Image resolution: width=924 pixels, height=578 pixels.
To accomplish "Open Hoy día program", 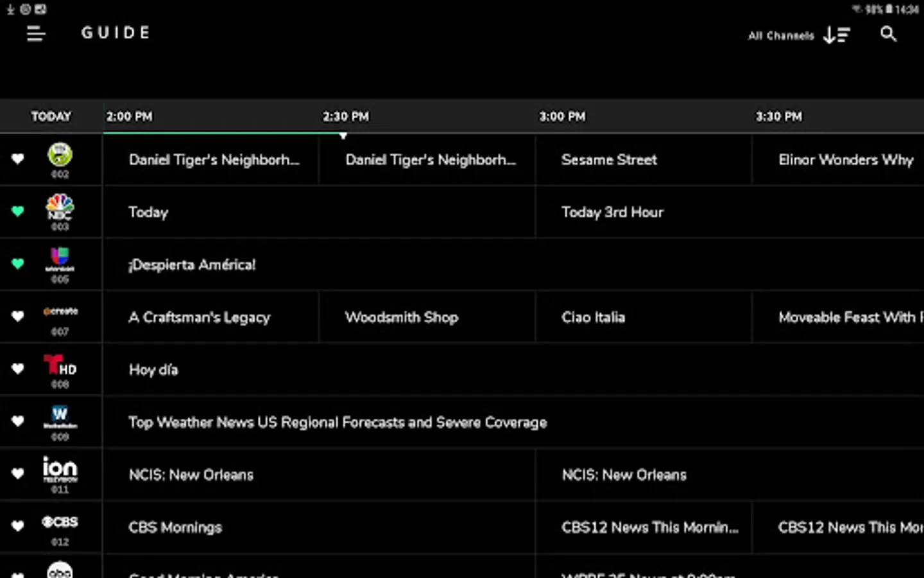I will [x=513, y=370].
